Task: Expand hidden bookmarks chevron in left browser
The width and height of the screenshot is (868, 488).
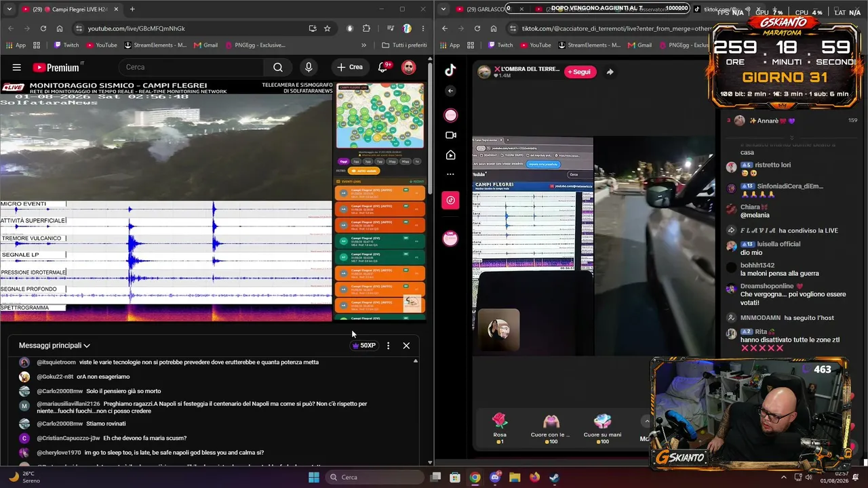Action: click(363, 45)
